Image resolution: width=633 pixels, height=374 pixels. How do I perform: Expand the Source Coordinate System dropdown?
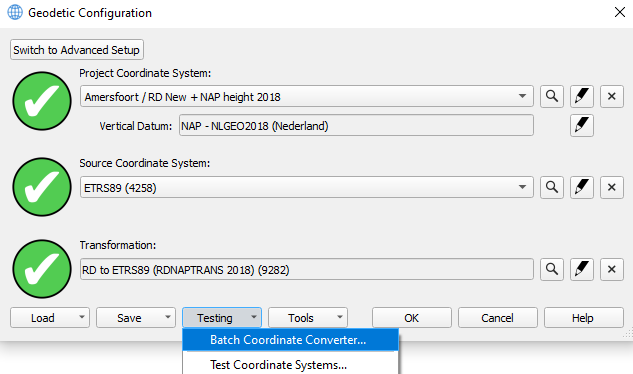(x=522, y=187)
